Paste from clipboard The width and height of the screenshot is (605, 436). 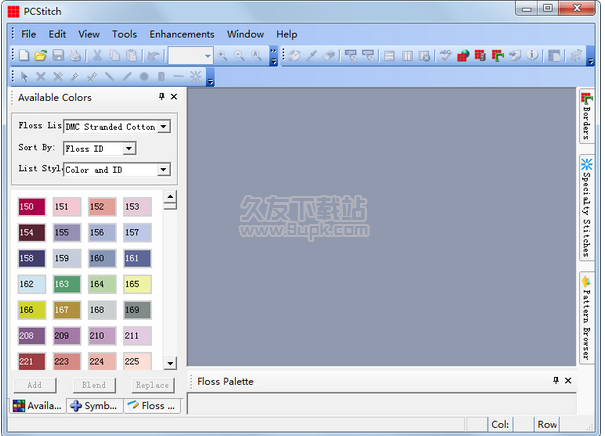point(132,56)
